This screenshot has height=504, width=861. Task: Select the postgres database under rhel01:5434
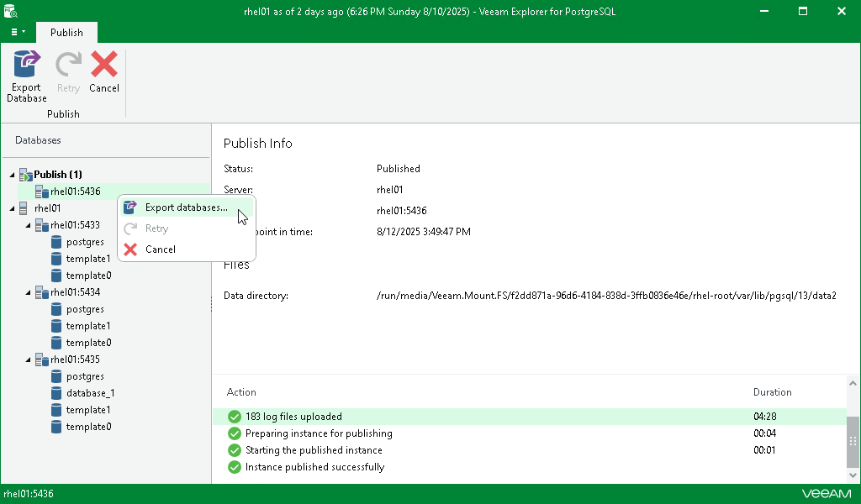coord(84,308)
